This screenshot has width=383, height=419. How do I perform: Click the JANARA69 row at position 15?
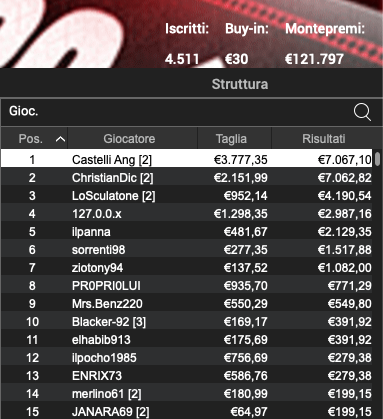click(187, 411)
